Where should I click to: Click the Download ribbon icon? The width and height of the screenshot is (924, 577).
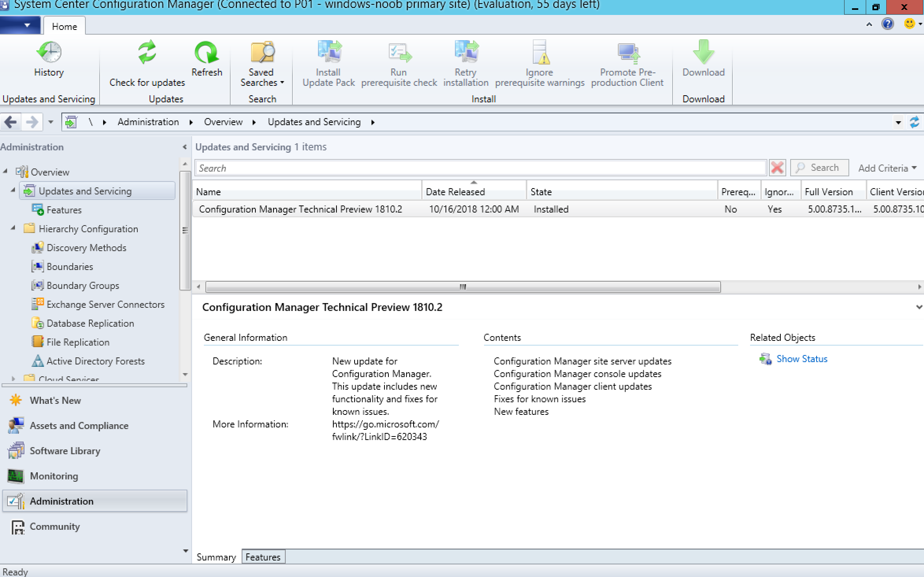(x=703, y=52)
